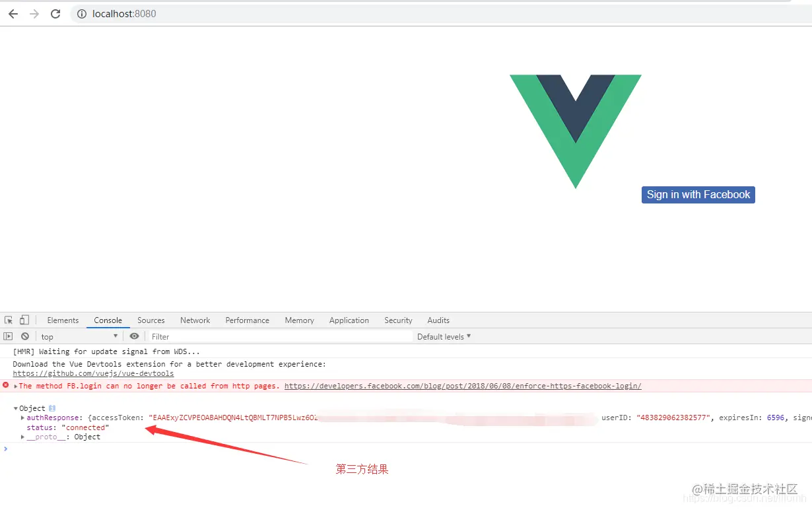Select the Console tab
The height and width of the screenshot is (510, 812).
click(108, 320)
